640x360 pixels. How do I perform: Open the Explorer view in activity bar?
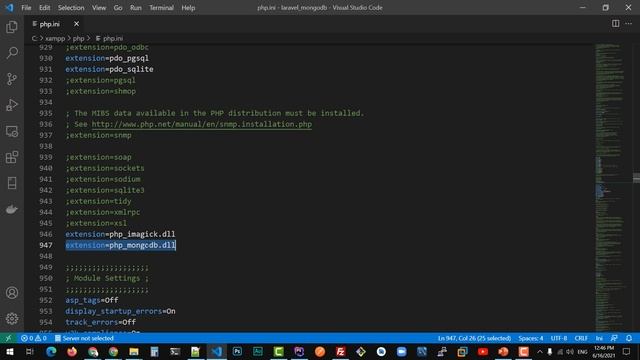tap(12, 27)
